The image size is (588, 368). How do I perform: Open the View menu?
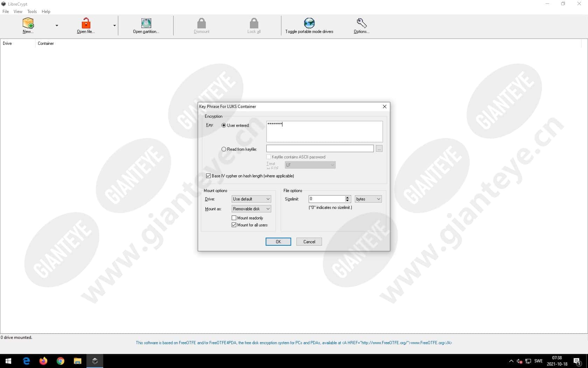point(18,12)
